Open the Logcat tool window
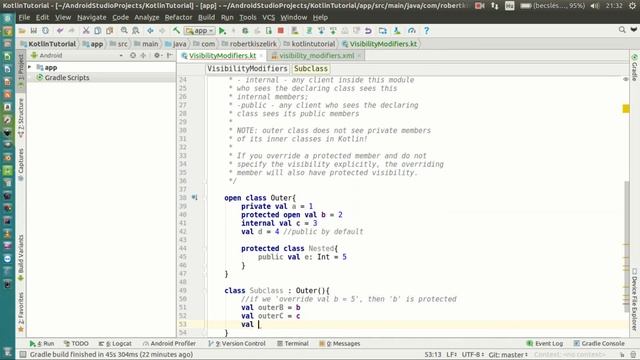The width and height of the screenshot is (640, 360). (x=116, y=343)
